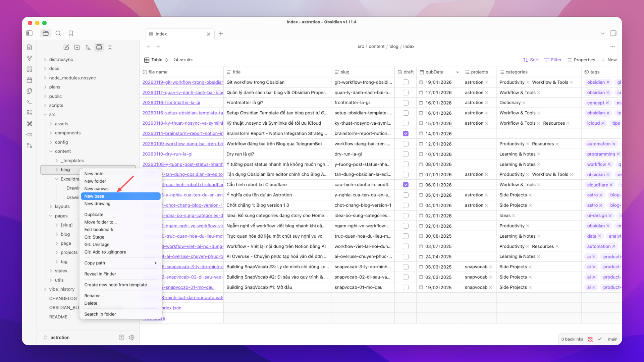Remove the obsidian tag pill in first row

point(608,82)
